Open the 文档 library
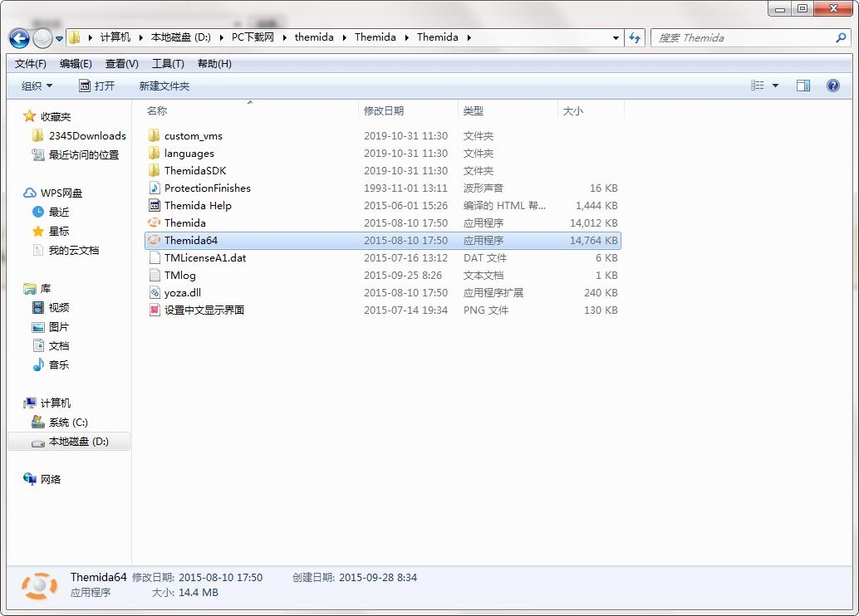 [x=51, y=345]
